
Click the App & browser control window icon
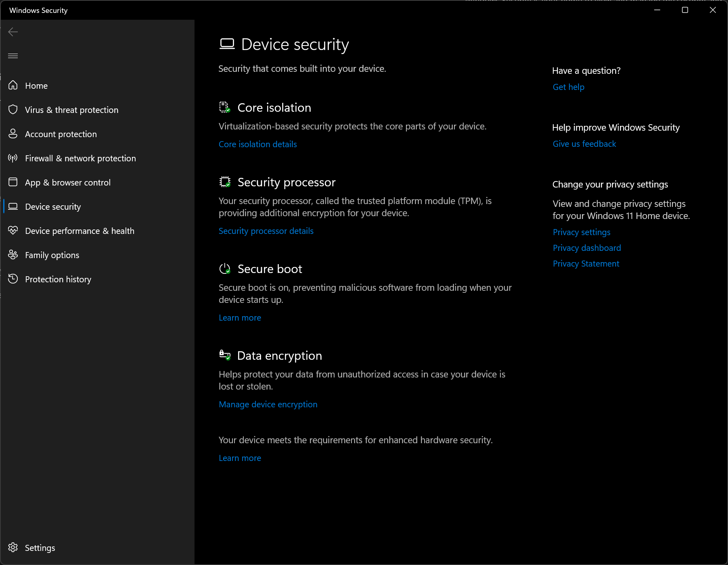tap(13, 182)
